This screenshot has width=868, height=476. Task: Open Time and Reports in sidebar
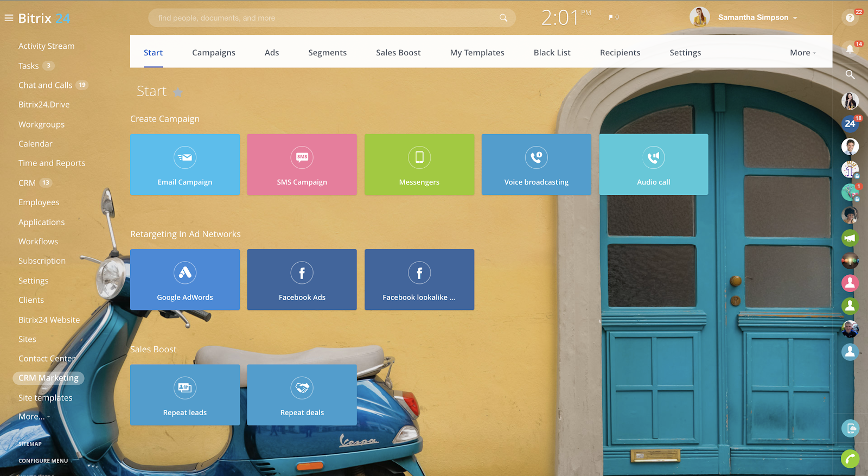tap(52, 163)
